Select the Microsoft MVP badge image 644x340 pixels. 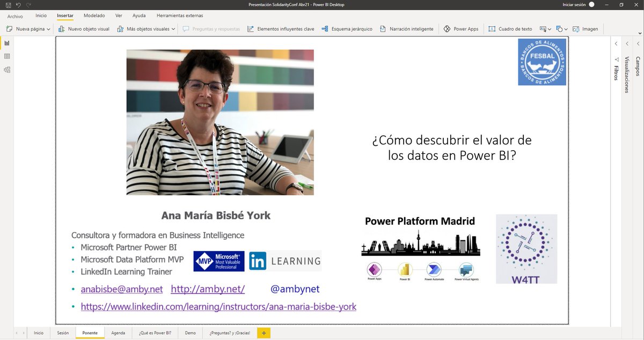coord(219,261)
